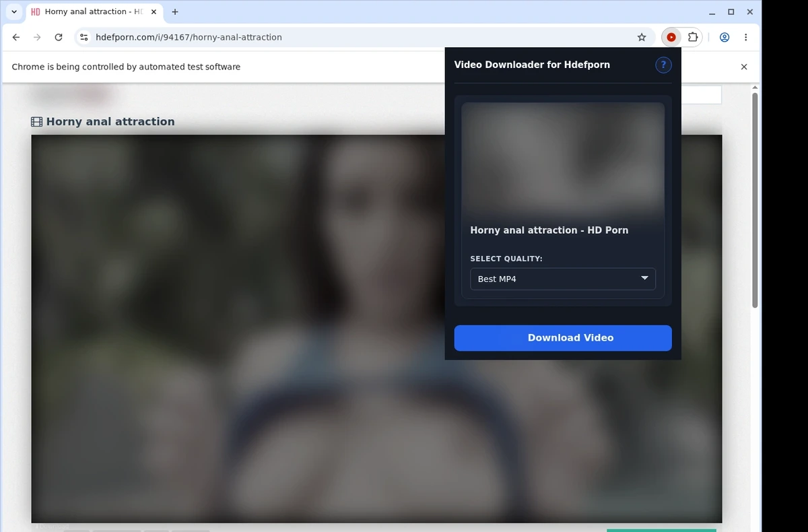Reload the current page
The height and width of the screenshot is (532, 808).
59,38
